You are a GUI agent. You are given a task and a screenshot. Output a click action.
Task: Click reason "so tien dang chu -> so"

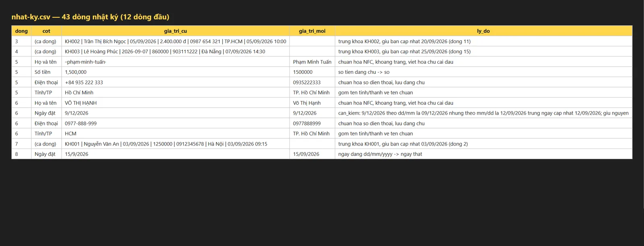tap(364, 72)
